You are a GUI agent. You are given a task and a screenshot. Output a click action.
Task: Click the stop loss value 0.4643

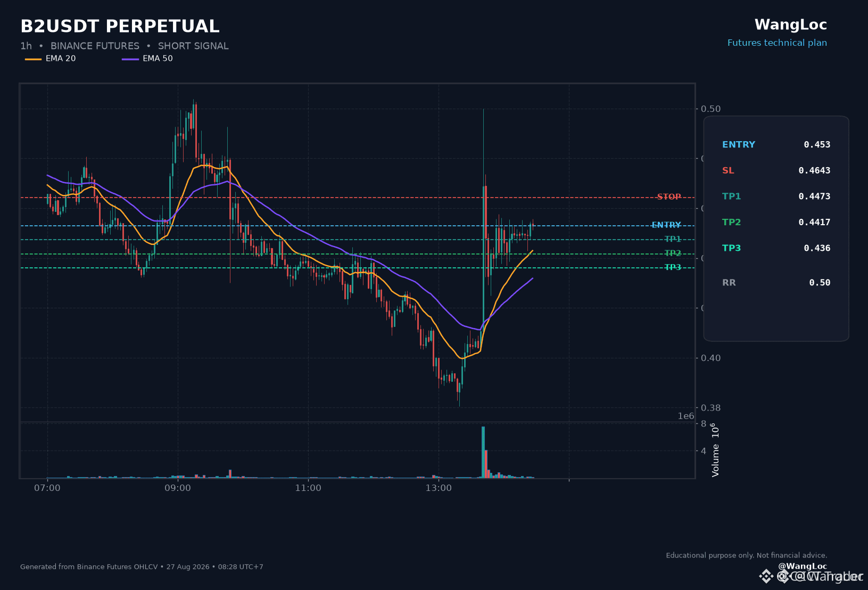(x=814, y=170)
